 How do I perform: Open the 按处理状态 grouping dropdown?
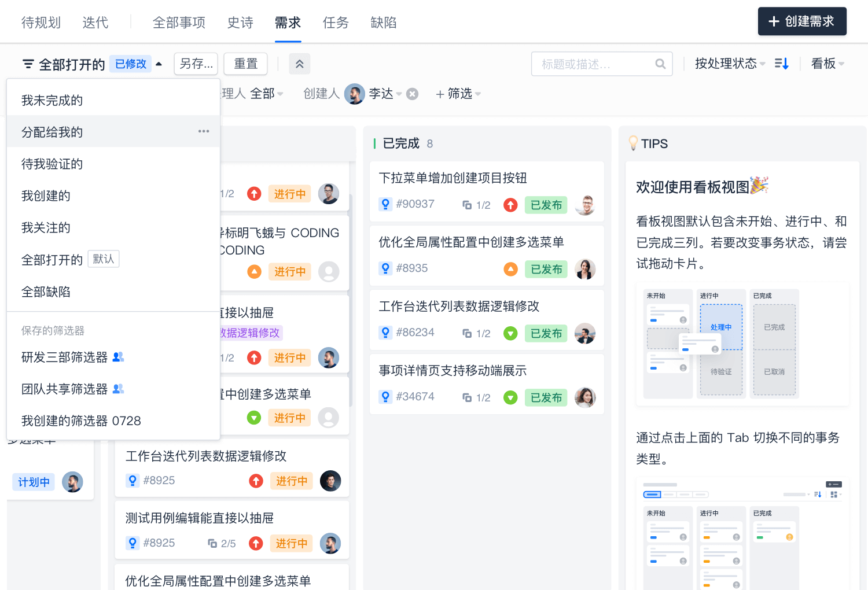(729, 64)
